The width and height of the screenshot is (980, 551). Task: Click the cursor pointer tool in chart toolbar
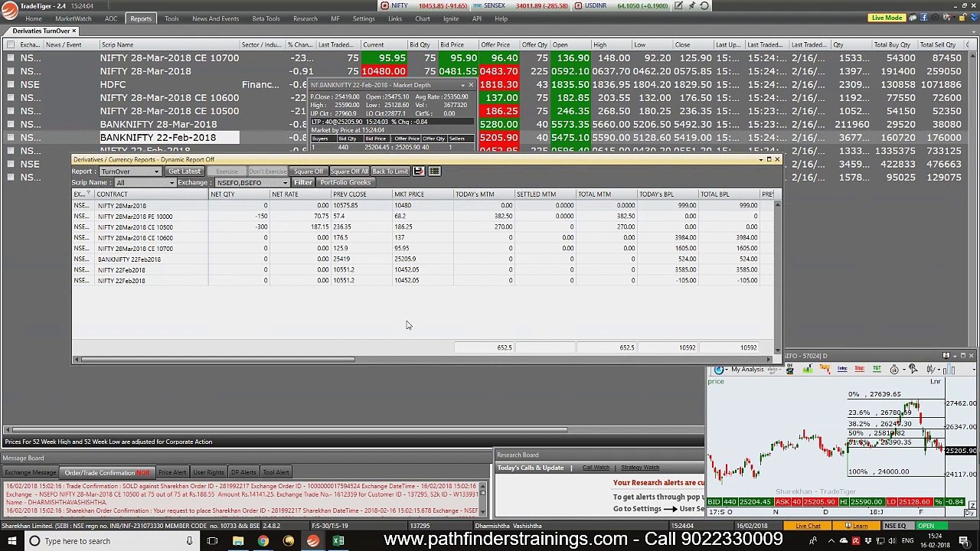click(x=913, y=370)
